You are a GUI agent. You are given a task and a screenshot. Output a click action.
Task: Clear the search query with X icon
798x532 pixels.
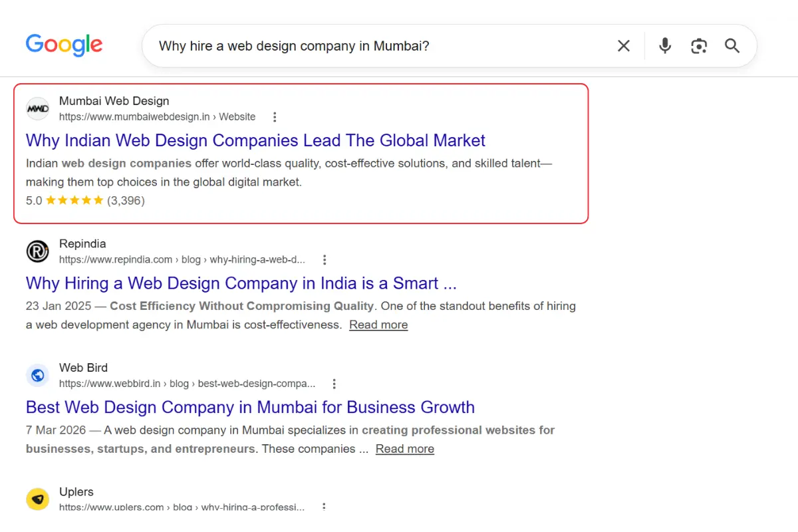(x=624, y=46)
